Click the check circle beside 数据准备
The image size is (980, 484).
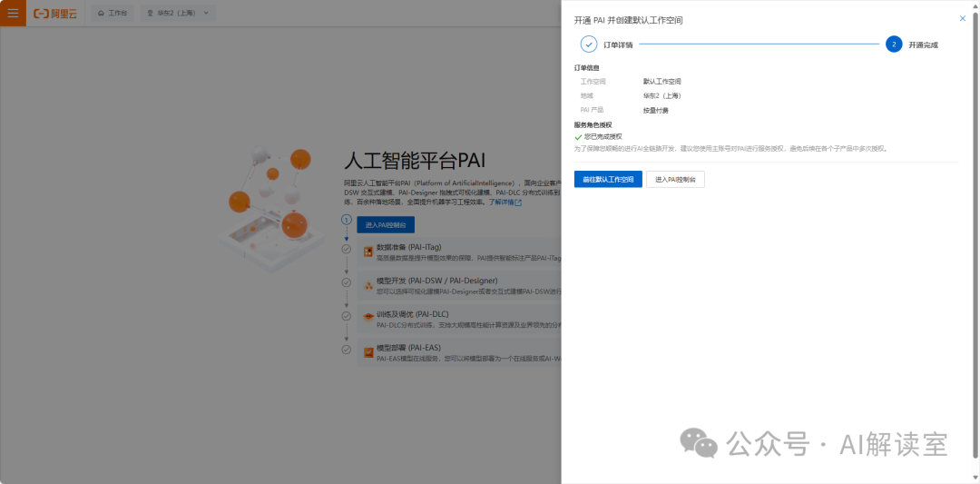click(x=347, y=249)
